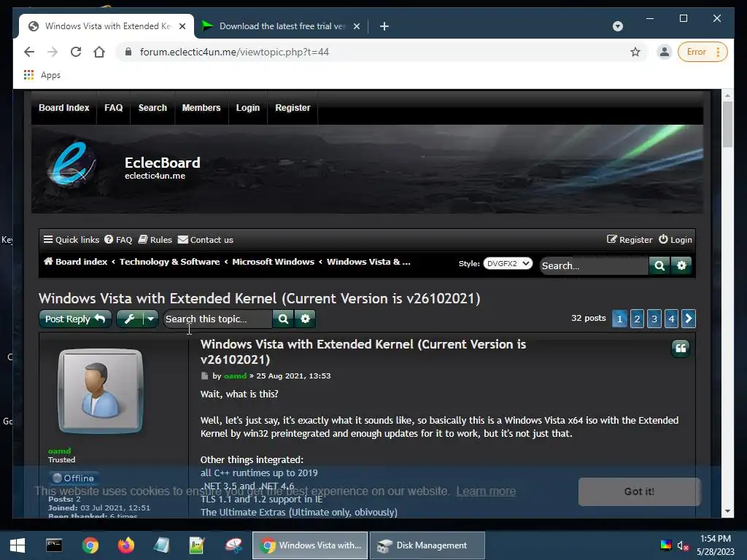Submit topic search magnifier icon

coord(283,319)
